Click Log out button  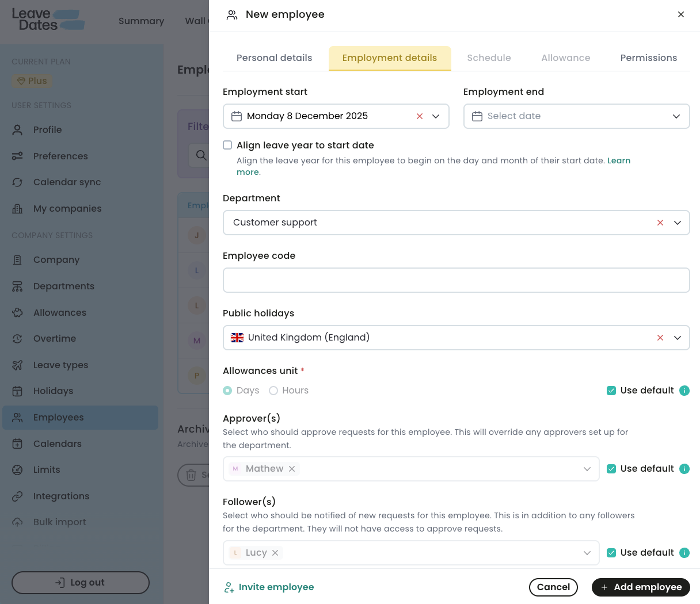(x=81, y=583)
